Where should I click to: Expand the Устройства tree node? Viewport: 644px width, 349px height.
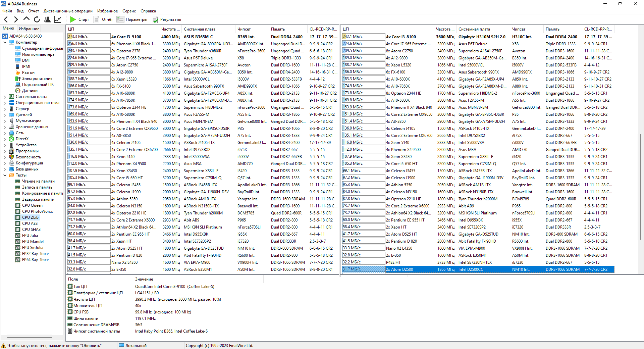pyautogui.click(x=5, y=145)
